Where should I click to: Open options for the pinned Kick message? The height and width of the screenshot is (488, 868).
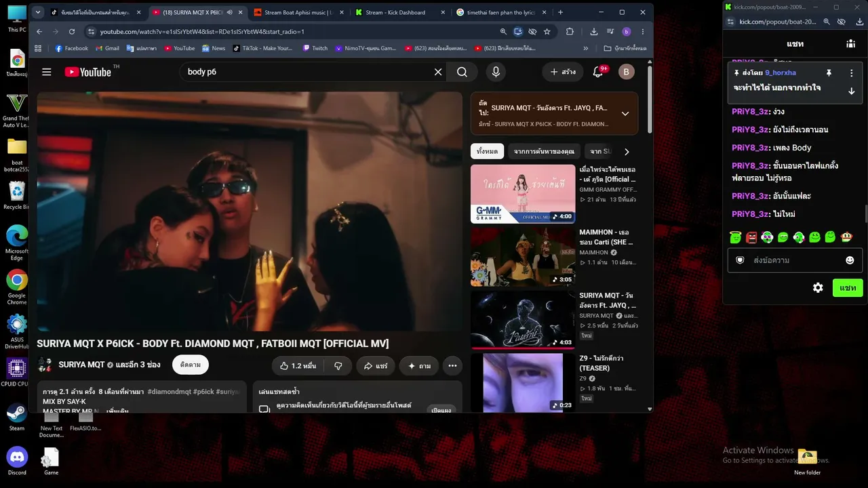[x=852, y=73]
